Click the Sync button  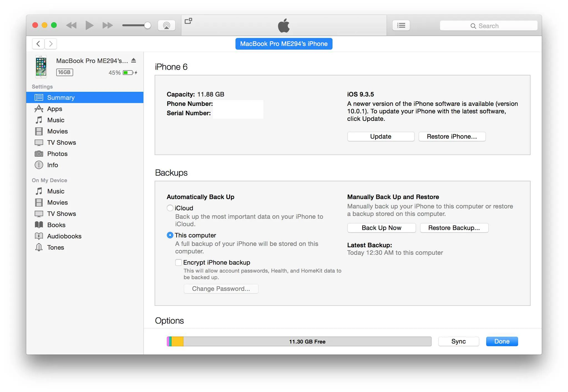click(x=458, y=341)
